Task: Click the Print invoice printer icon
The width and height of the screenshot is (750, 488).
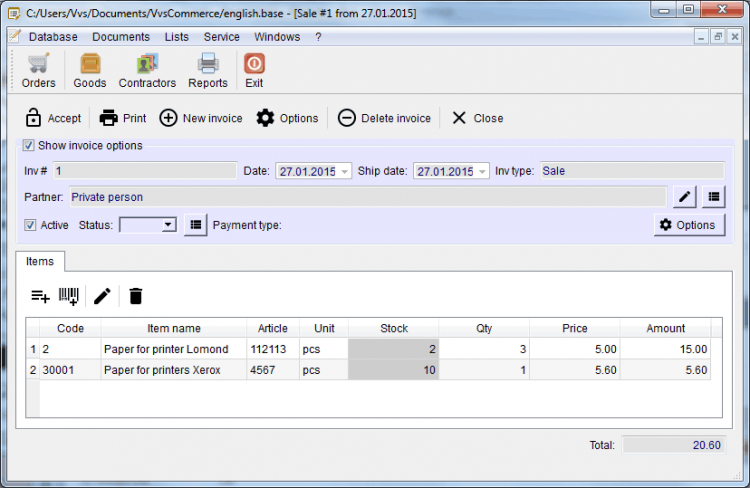Action: click(109, 118)
